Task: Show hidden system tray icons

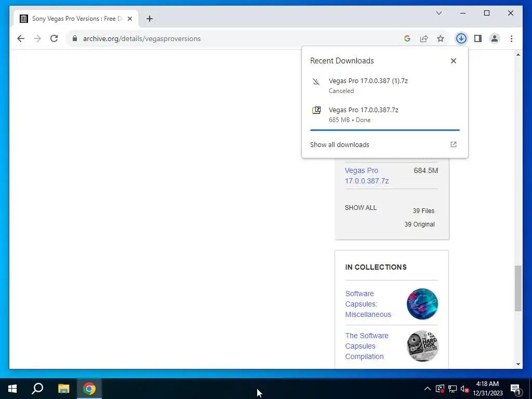Action: click(x=428, y=389)
